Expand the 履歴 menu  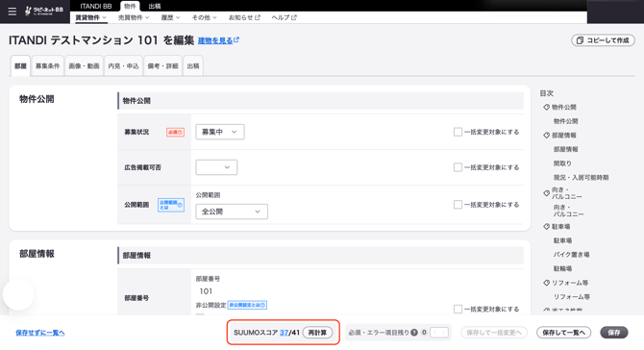[170, 17]
